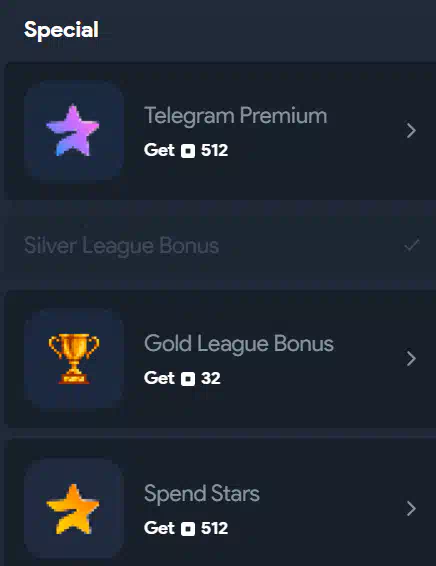Click the Special section heading

coord(61,30)
